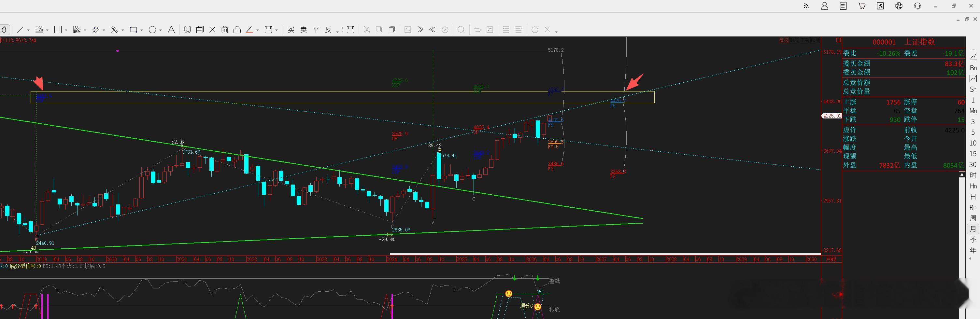Select the pitchfork regression tool
Viewport: 980px width, 319px height.
click(114, 30)
